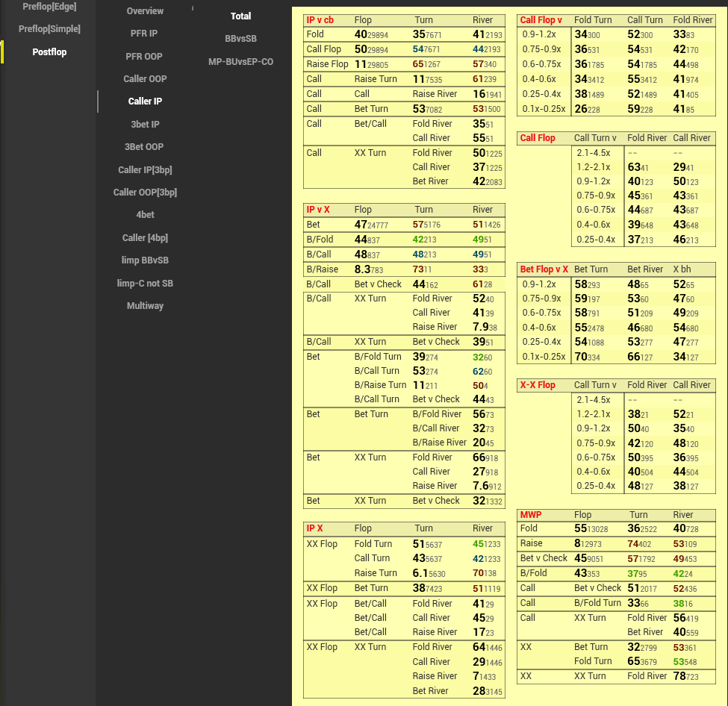Open the Overview stats page
This screenshot has height=706, width=728.
pos(145,11)
